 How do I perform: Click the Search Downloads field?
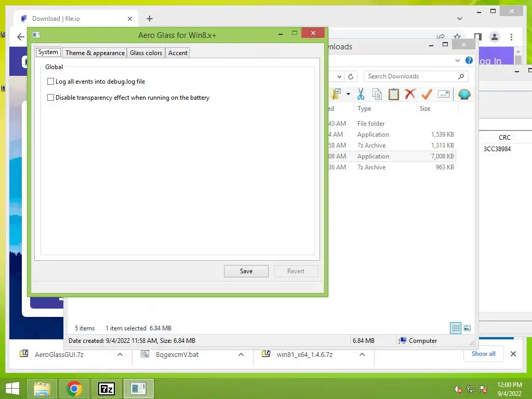point(416,76)
